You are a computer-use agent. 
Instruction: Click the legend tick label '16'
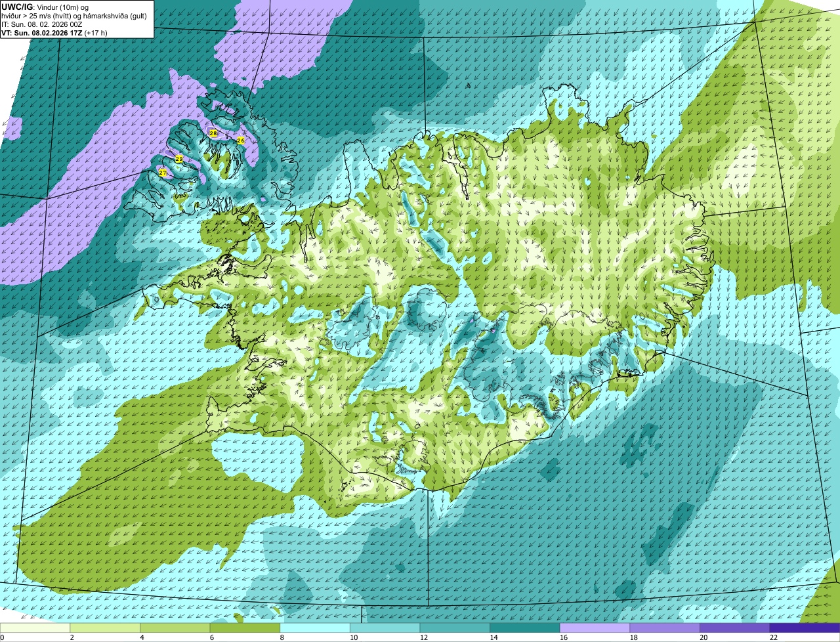click(x=563, y=637)
